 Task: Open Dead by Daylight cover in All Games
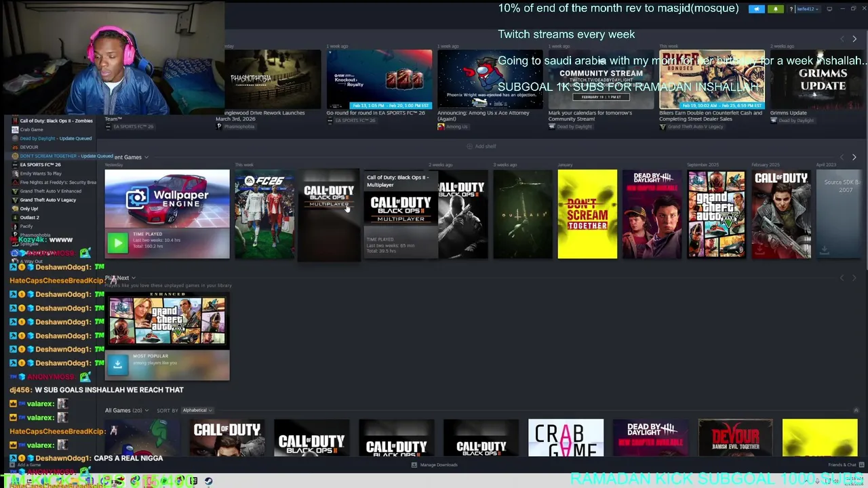click(x=650, y=438)
